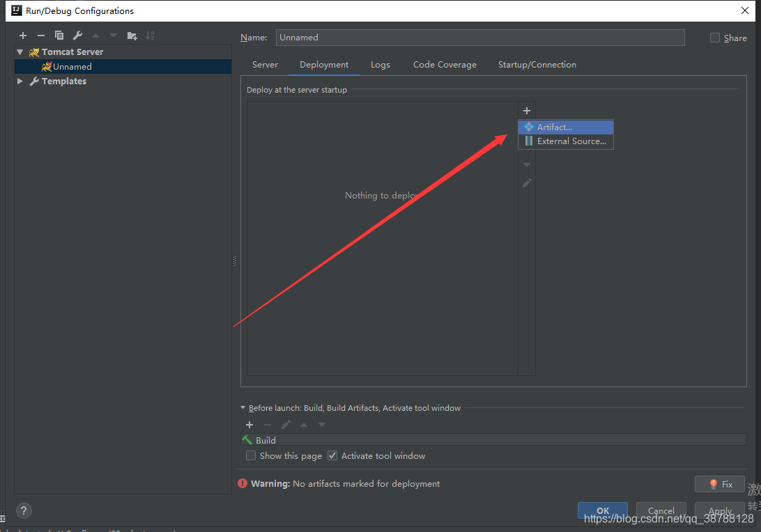761x532 pixels.
Task: Sort the configurations alphabetically
Action: [x=150, y=36]
